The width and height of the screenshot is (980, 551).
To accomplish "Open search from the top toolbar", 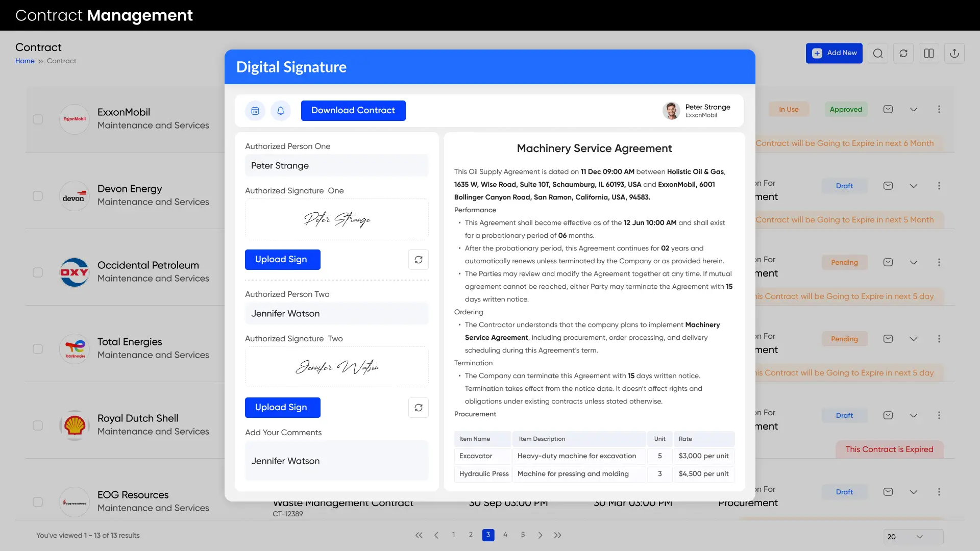I will coord(878,53).
